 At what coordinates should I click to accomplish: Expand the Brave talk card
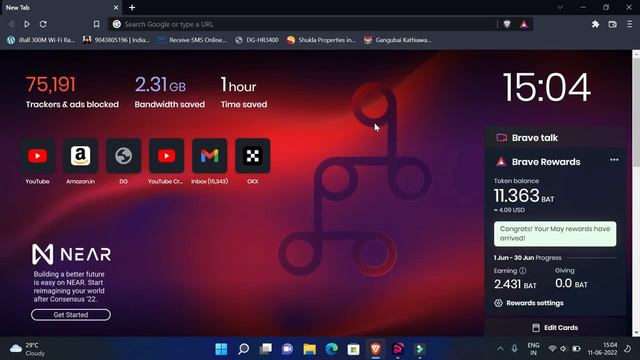pos(555,138)
